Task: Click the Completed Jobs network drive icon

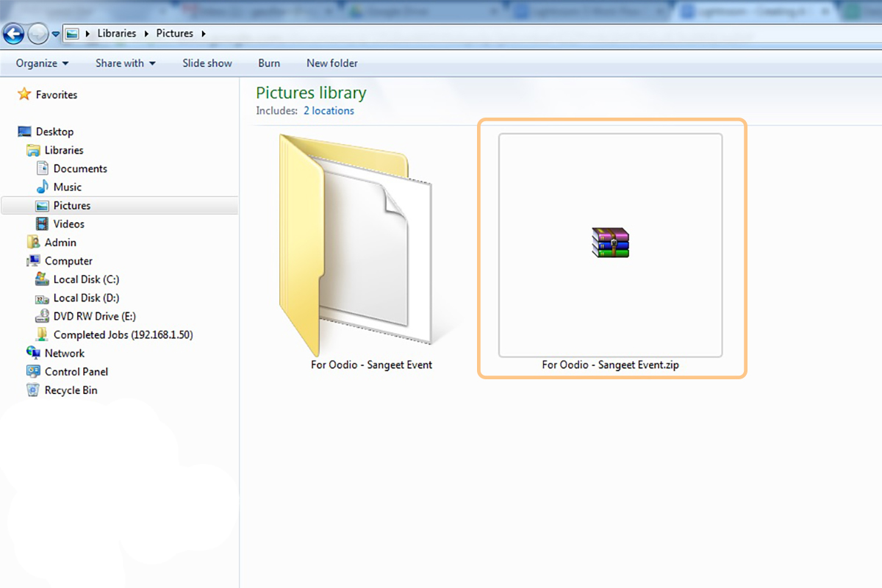Action: pyautogui.click(x=43, y=334)
